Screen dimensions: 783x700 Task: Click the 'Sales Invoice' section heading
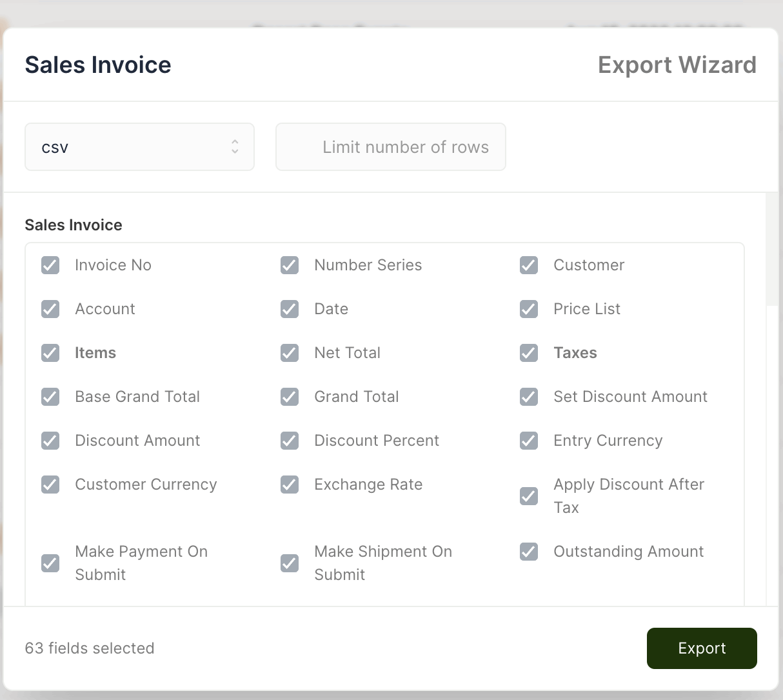74,225
